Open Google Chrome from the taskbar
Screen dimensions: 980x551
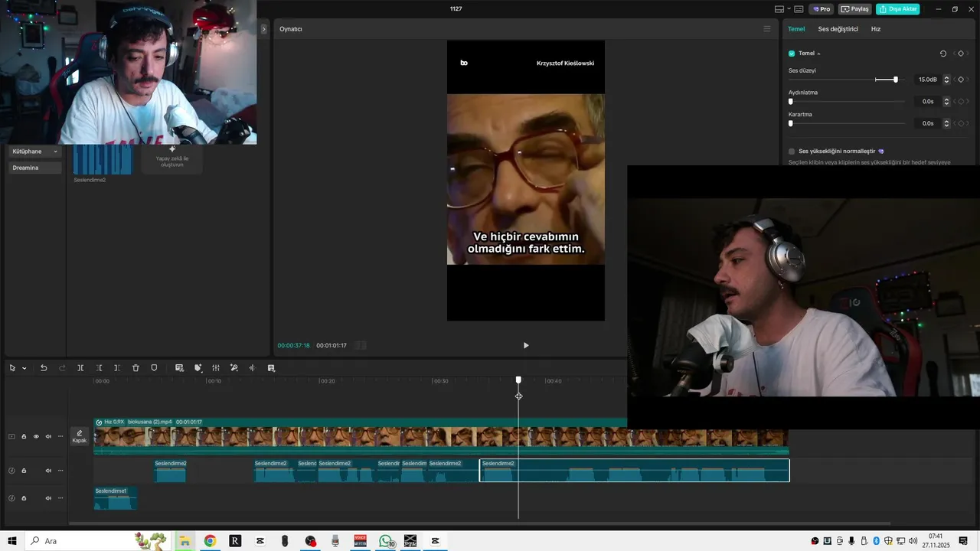click(210, 541)
